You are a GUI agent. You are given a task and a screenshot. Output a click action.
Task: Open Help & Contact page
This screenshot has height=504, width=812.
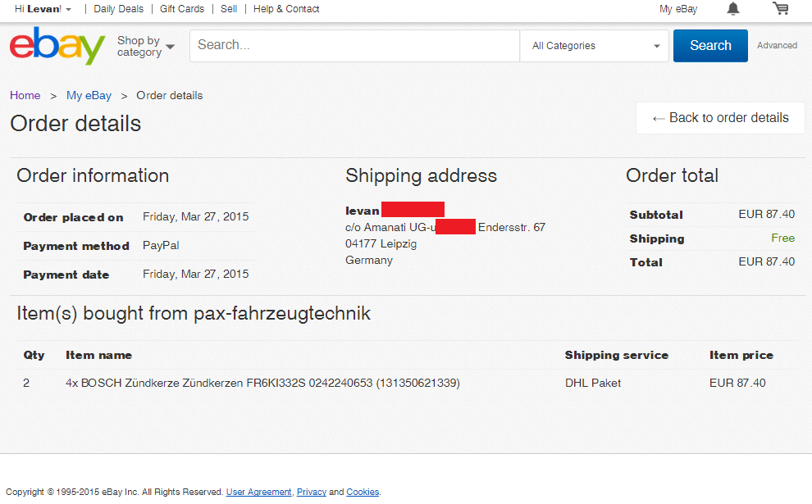point(286,9)
